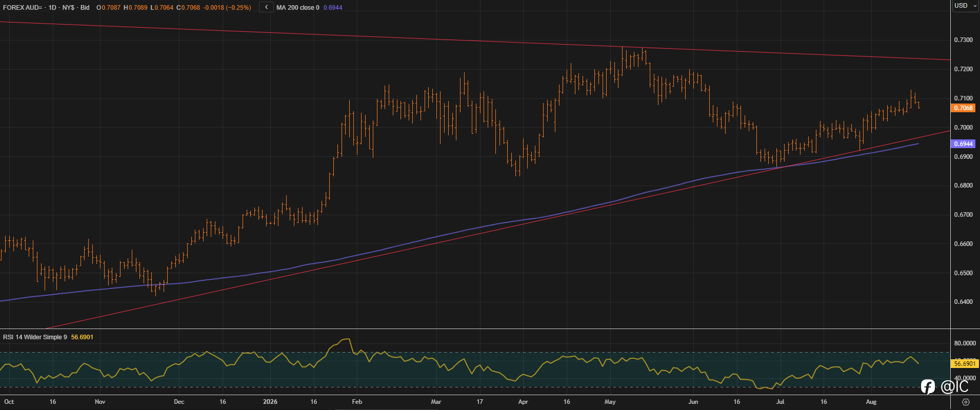Click the '17' time axis label
The width and height of the screenshot is (980, 410).
tap(480, 402)
